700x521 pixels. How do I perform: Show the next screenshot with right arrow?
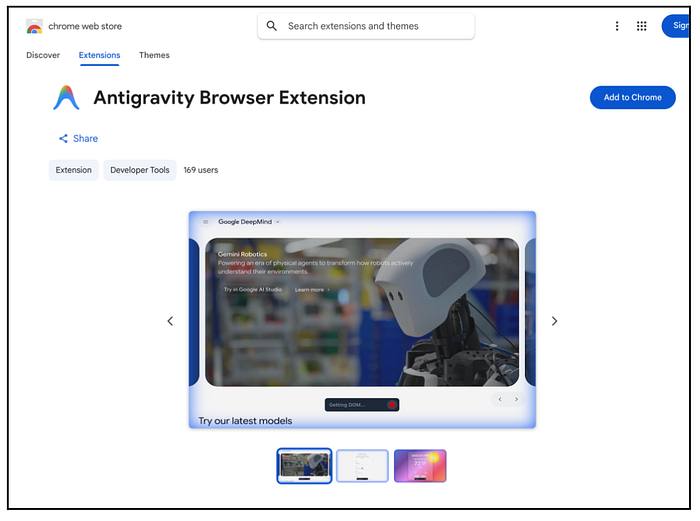tap(554, 321)
